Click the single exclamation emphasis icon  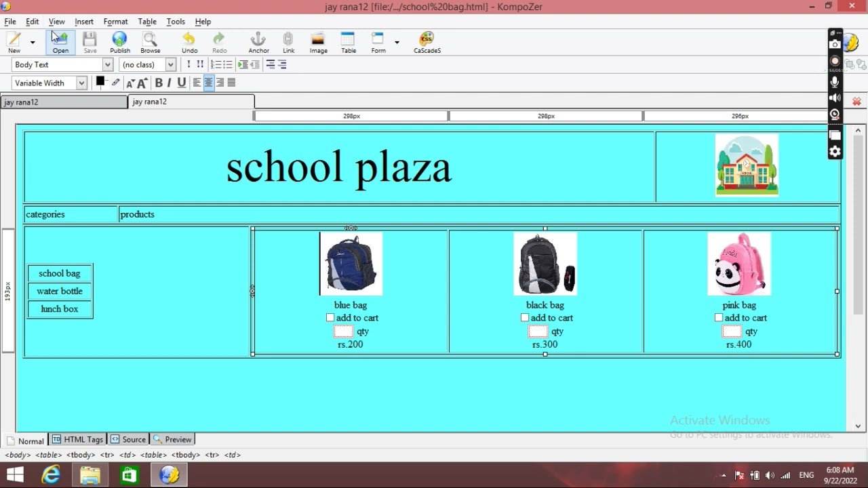coord(189,64)
